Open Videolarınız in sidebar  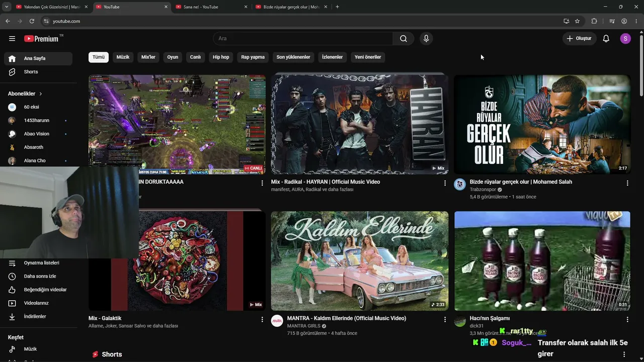(38, 303)
